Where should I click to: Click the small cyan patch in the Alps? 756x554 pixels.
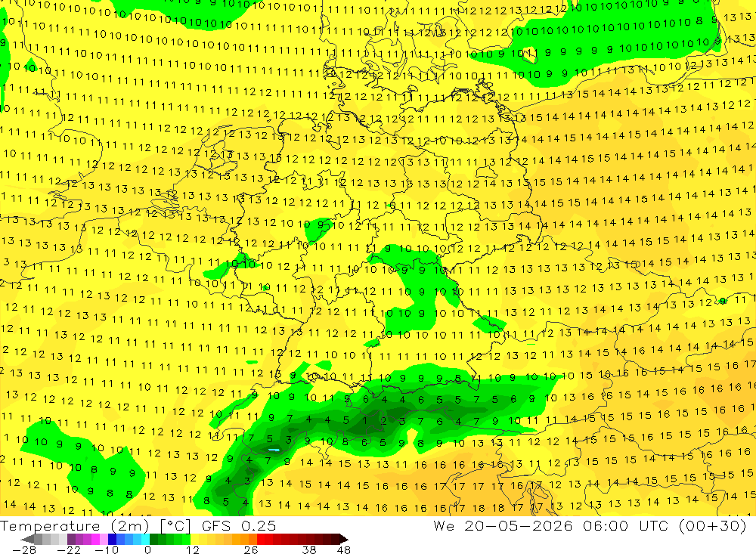pyautogui.click(x=274, y=450)
